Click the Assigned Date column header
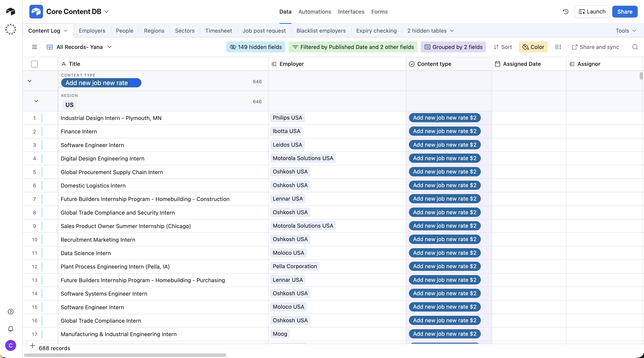 [x=529, y=64]
